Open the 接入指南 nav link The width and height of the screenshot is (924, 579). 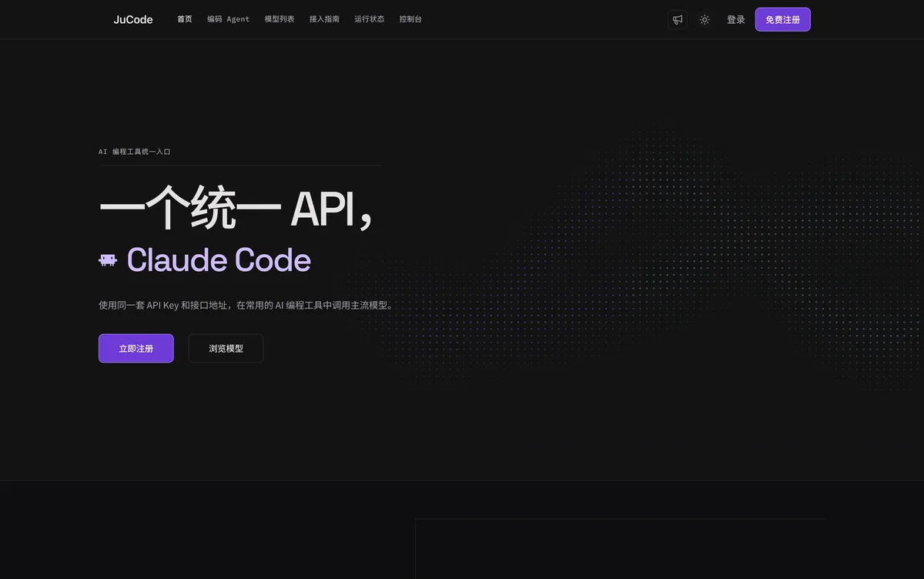324,19
